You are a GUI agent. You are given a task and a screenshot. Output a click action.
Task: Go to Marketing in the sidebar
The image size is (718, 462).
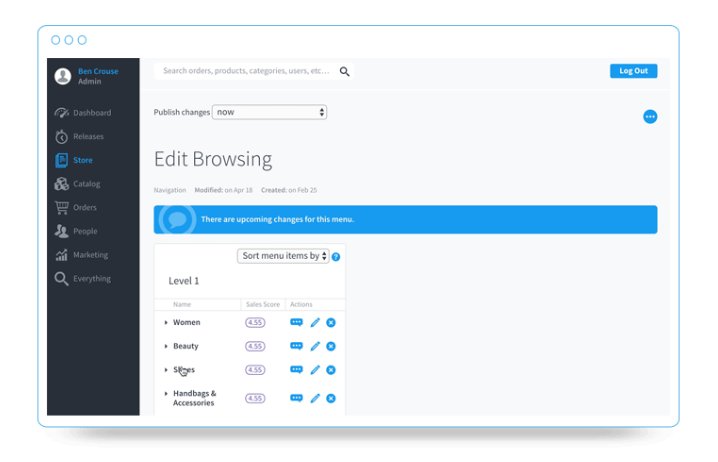[91, 255]
